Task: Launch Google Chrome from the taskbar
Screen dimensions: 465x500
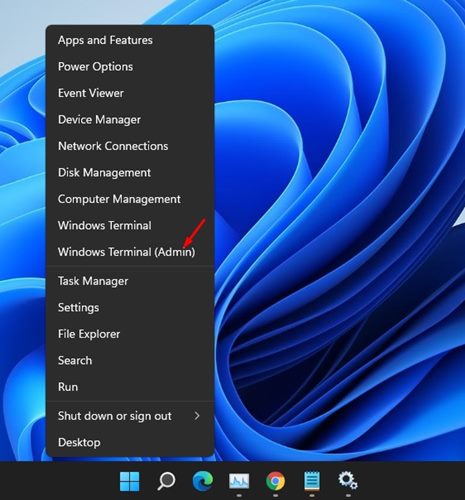Action: click(276, 481)
